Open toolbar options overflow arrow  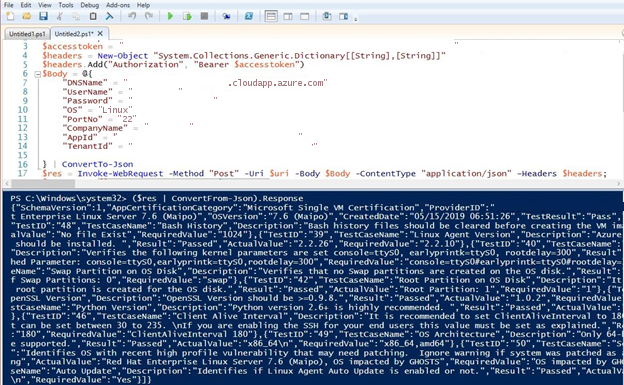click(x=355, y=18)
